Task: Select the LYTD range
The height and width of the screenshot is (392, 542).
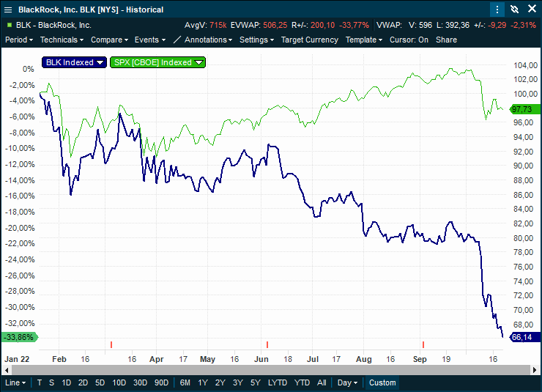Action: coord(278,382)
